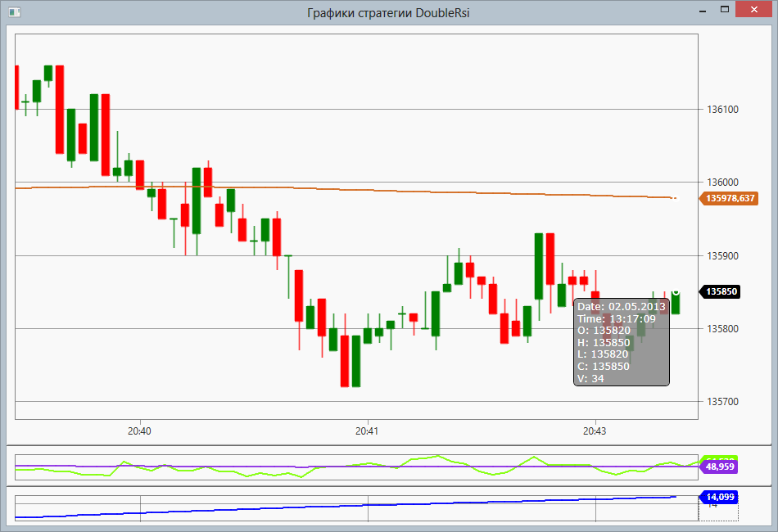The height and width of the screenshot is (532, 778).
Task: Click the 135700 price axis label
Action: pyautogui.click(x=721, y=402)
